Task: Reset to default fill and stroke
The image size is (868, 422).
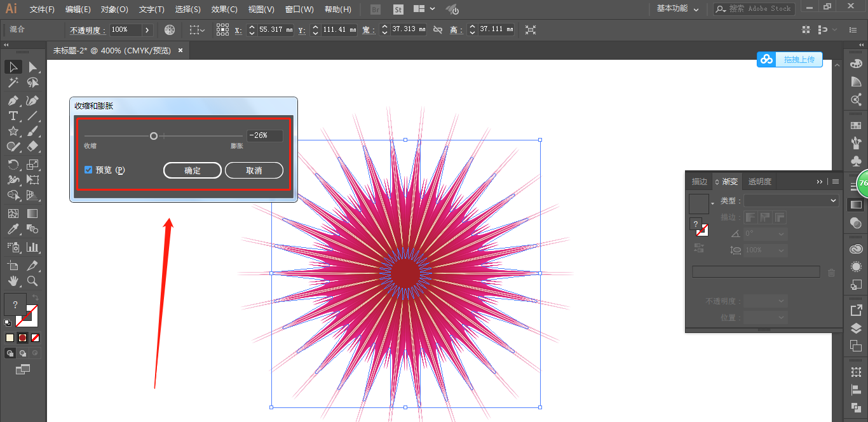Action: 8,323
